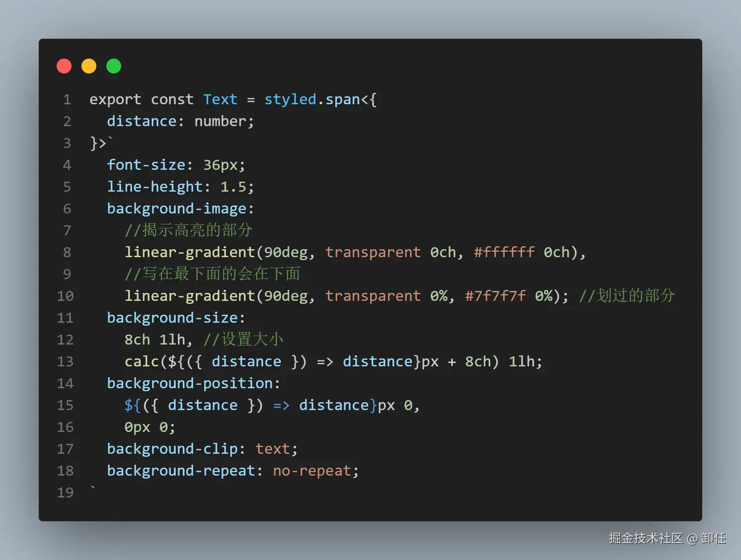
Task: Click the #7f7f7f color value on line 10
Action: coord(495,295)
